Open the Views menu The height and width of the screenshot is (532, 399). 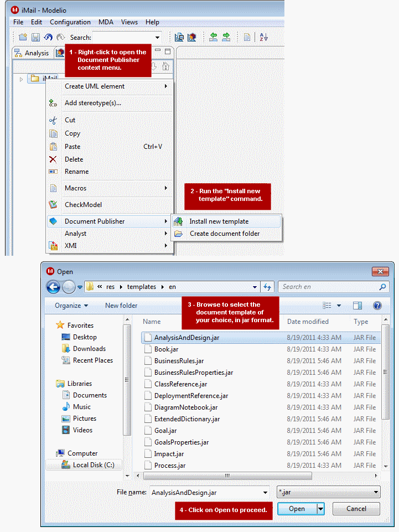click(x=129, y=22)
